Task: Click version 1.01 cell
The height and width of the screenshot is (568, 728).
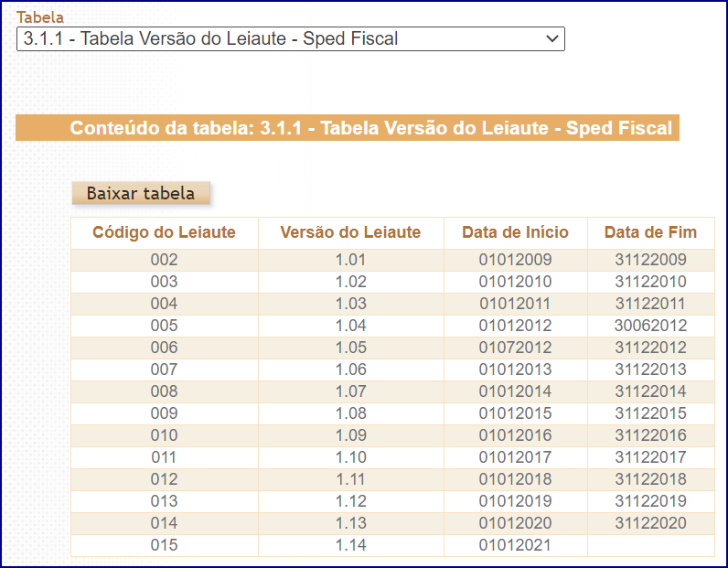Action: 351,260
